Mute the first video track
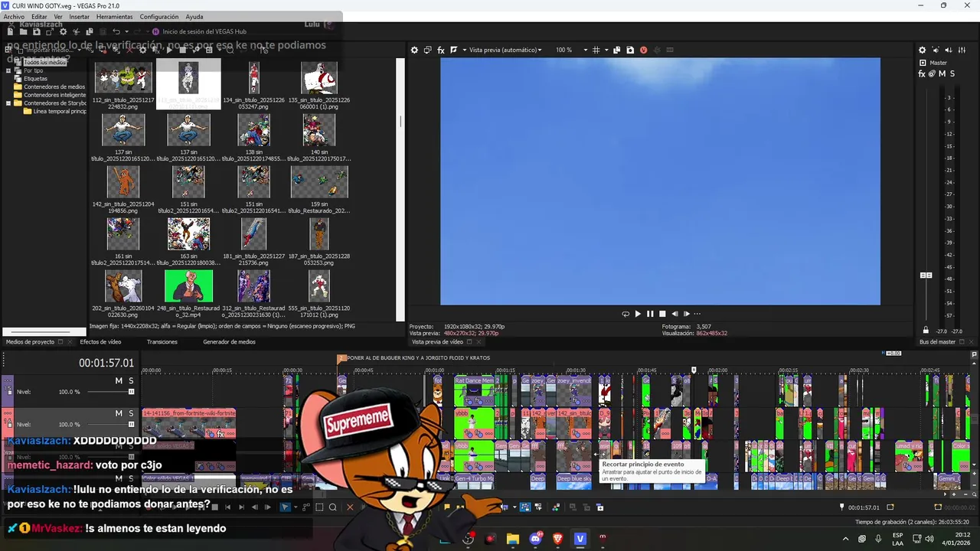Image resolution: width=980 pixels, height=551 pixels. 119,380
